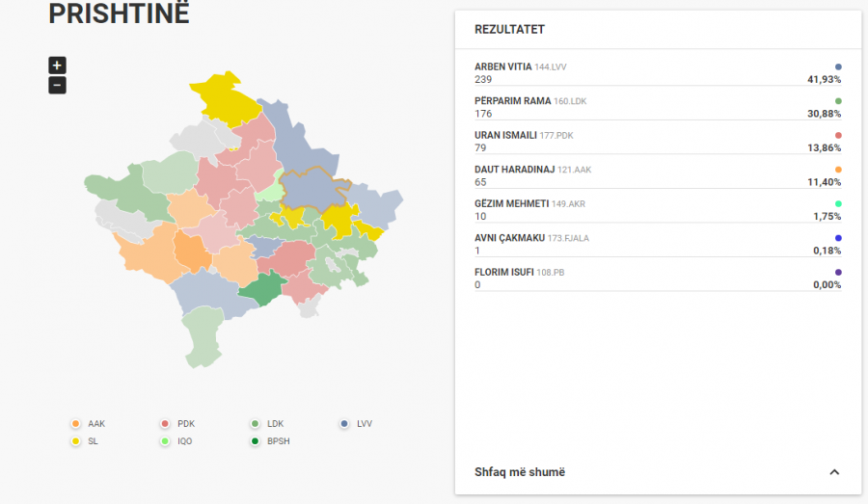Click the REZULTATET panel heading
This screenshot has height=504, width=868.
click(509, 30)
